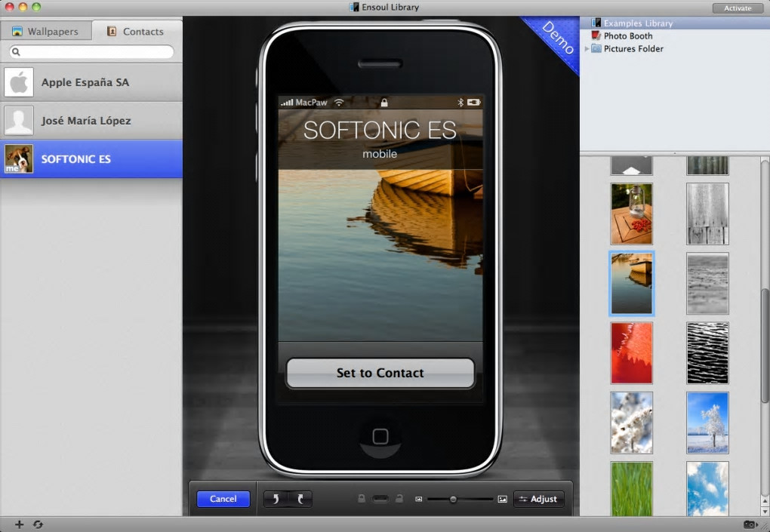Image resolution: width=770 pixels, height=532 pixels.
Task: Activate the demo via Activate button
Action: [x=738, y=8]
